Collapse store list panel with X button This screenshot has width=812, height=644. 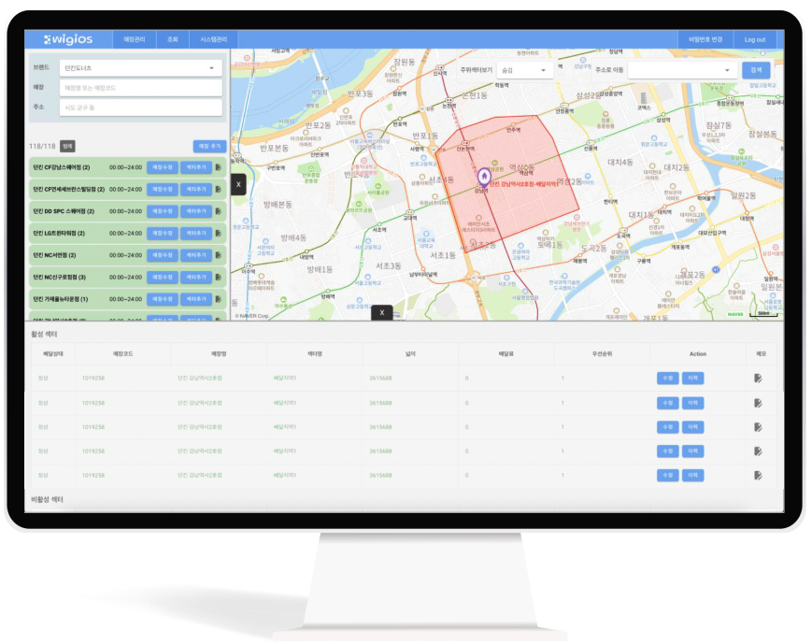point(238,184)
